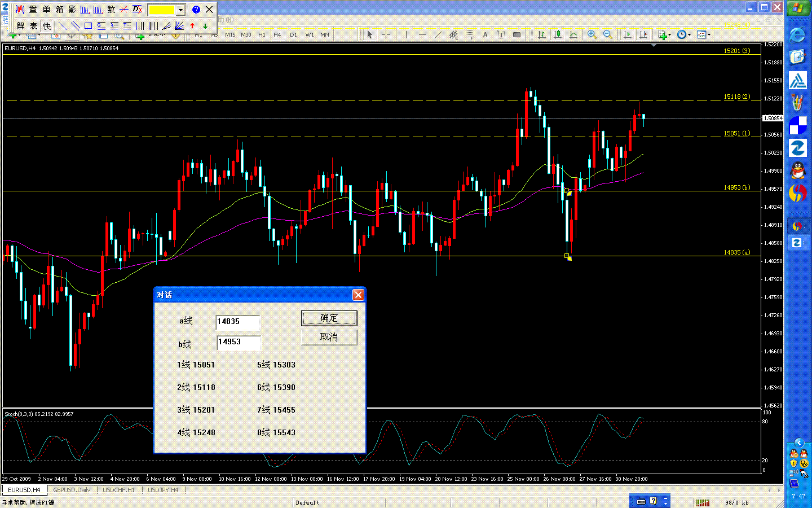Click the 解 tool button

tap(20, 26)
